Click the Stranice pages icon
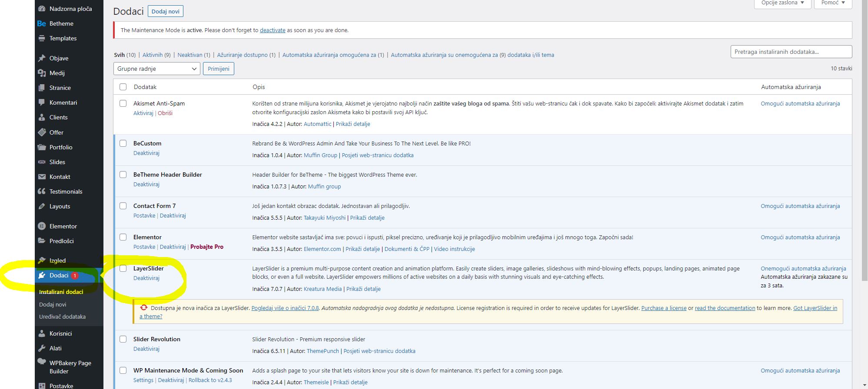Viewport: 868px width, 389px height. [42, 88]
